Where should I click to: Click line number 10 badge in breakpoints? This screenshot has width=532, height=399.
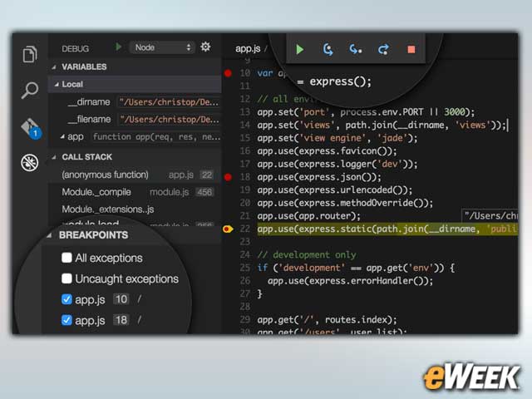[x=121, y=299]
